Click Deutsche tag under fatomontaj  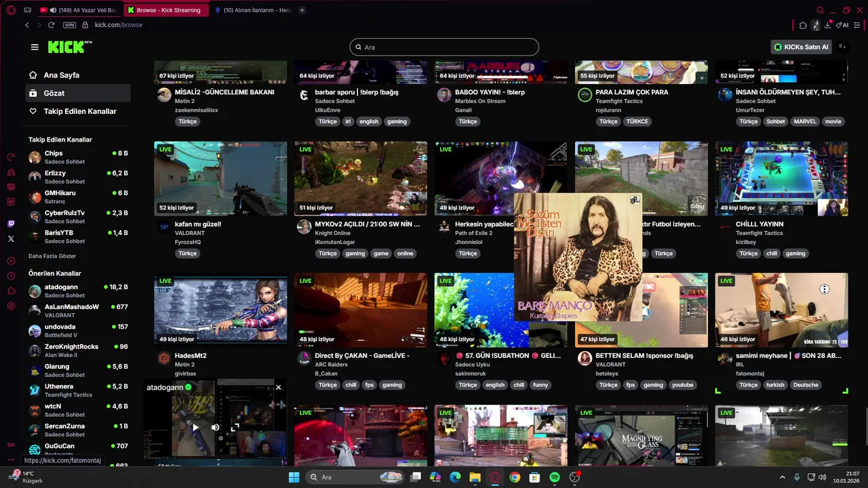pyautogui.click(x=806, y=385)
